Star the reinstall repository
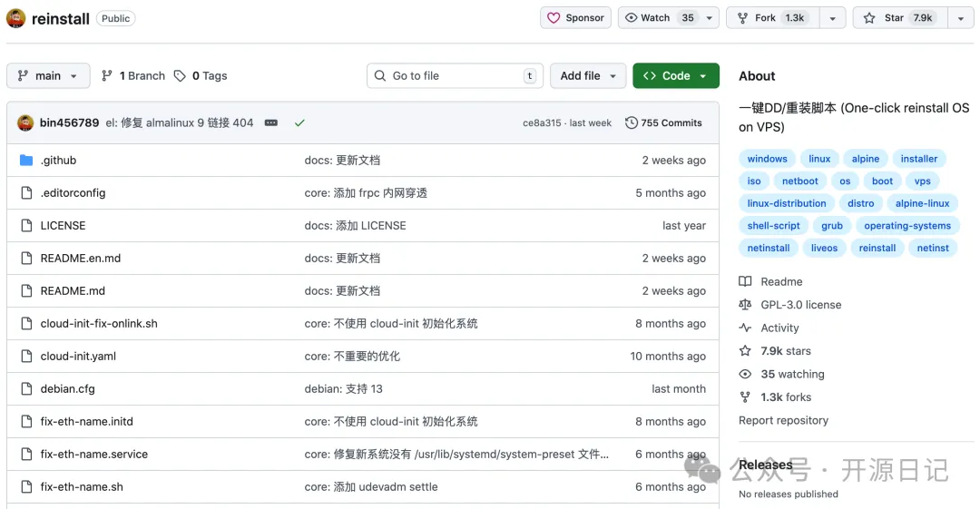Screen dimensions: 980x509 pos(898,18)
